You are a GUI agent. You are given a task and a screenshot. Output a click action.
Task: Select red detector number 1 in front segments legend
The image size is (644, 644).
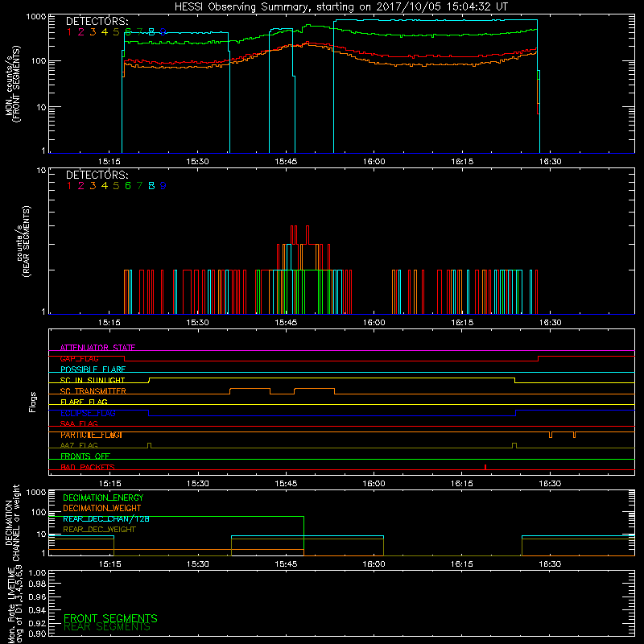click(69, 32)
